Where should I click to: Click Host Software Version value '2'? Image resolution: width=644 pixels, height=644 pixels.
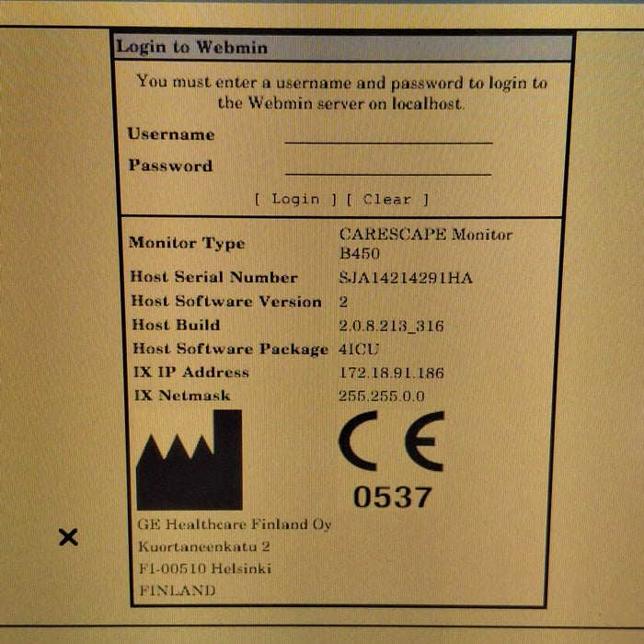point(343,302)
